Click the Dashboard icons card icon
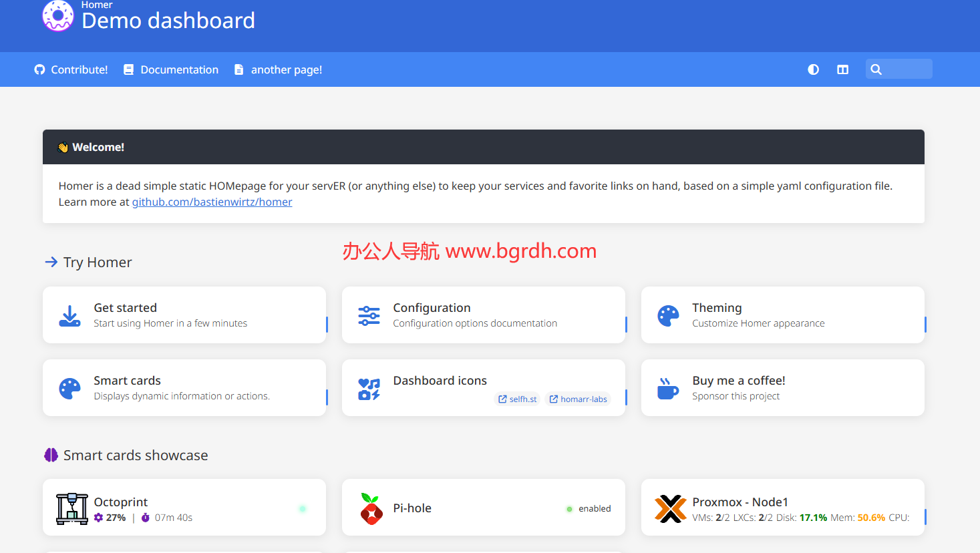Viewport: 980px width, 553px height. tap(369, 388)
